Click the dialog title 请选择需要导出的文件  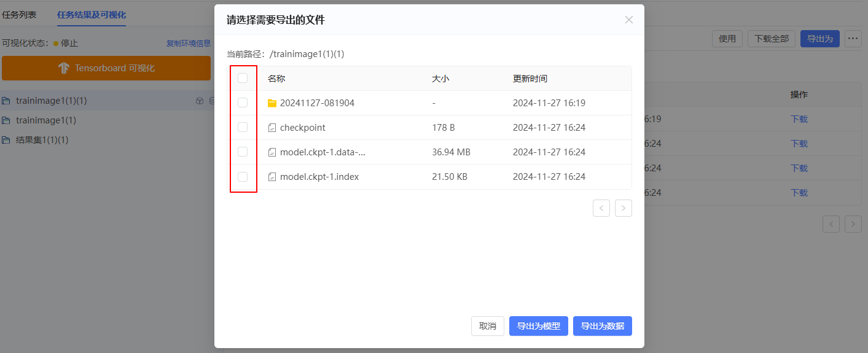tap(276, 20)
